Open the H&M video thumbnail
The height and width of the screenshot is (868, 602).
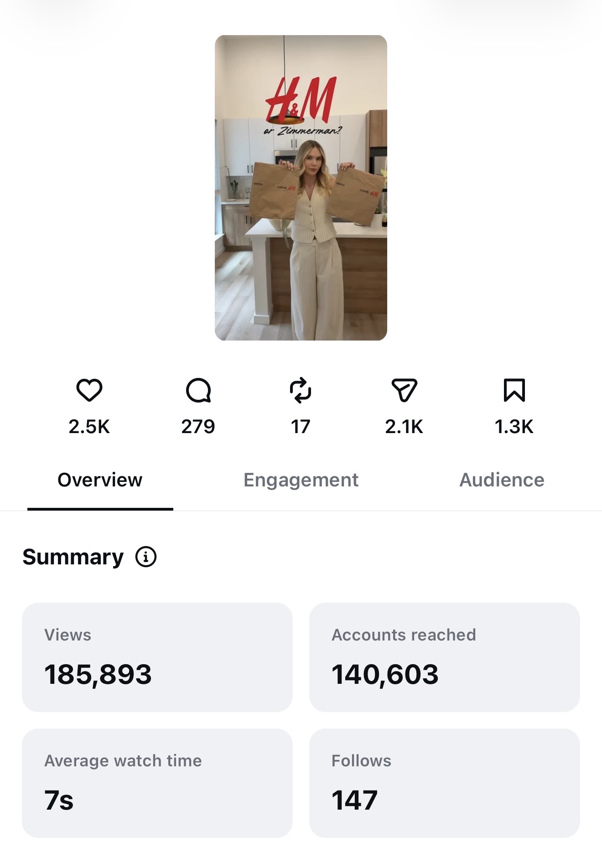pos(301,188)
